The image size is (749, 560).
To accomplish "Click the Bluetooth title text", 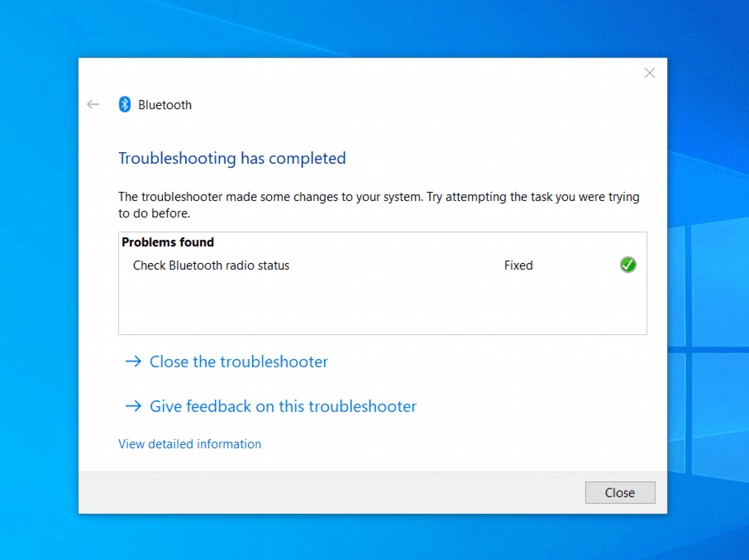I will tap(164, 104).
